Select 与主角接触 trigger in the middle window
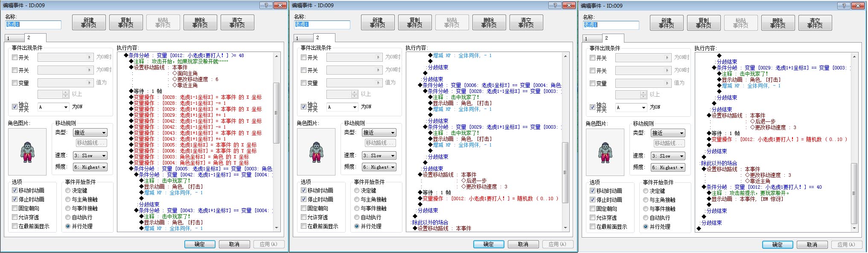The image size is (868, 253). coord(357,199)
